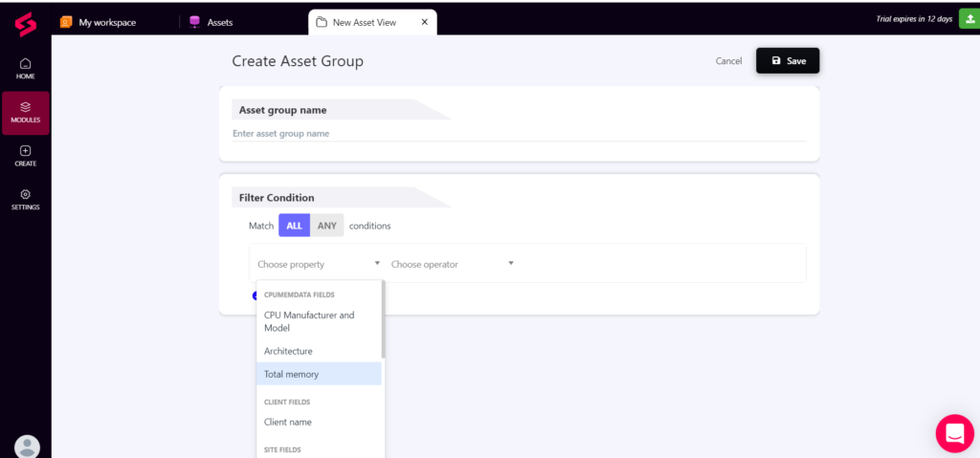Open the Modules sidebar item
The image size is (980, 458).
pyautogui.click(x=26, y=113)
